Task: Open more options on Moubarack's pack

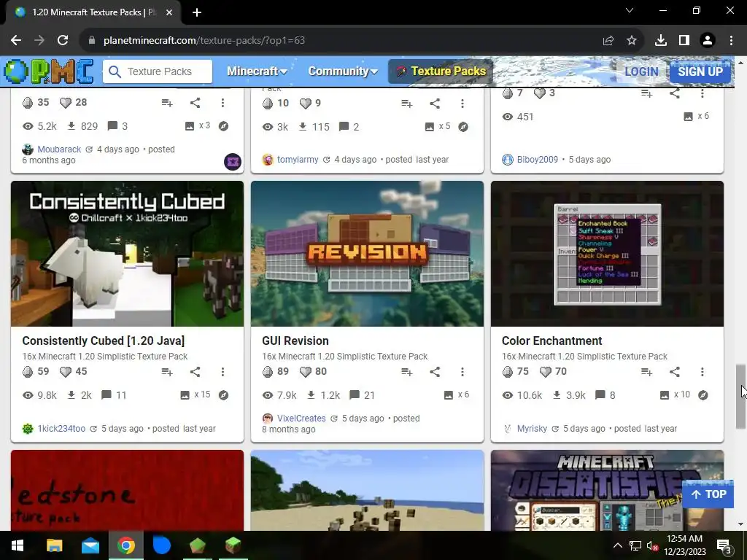Action: coord(222,103)
